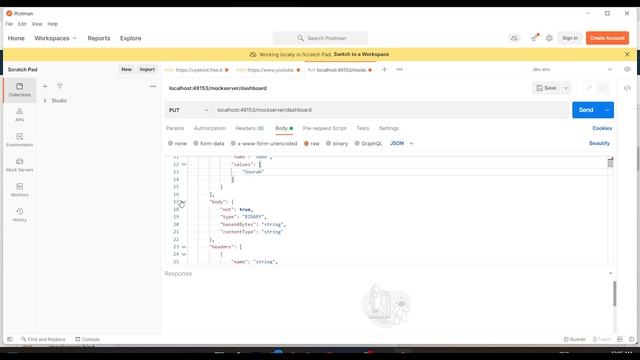The image size is (640, 360).
Task: Open the Collections sidebar panel
Action: 20,89
